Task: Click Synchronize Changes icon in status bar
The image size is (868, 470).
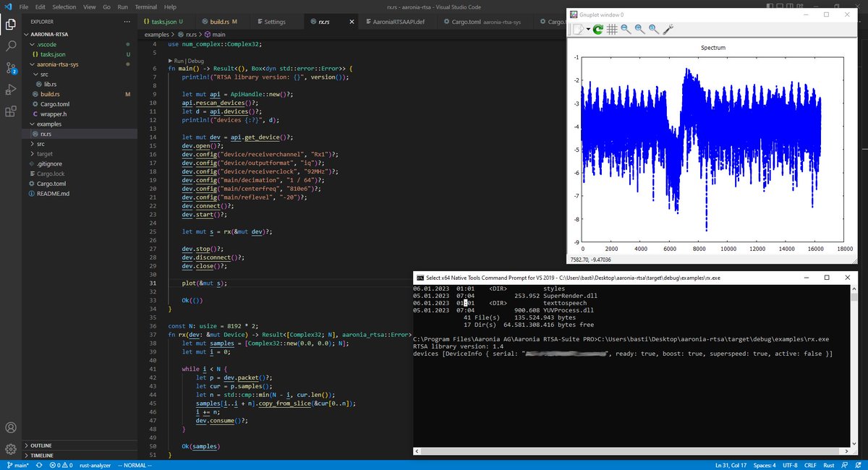Action: (41, 465)
